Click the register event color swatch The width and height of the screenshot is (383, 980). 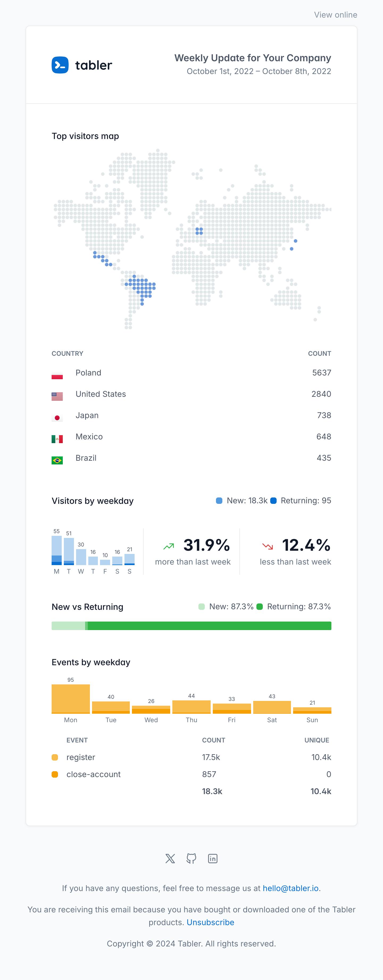[x=55, y=757]
